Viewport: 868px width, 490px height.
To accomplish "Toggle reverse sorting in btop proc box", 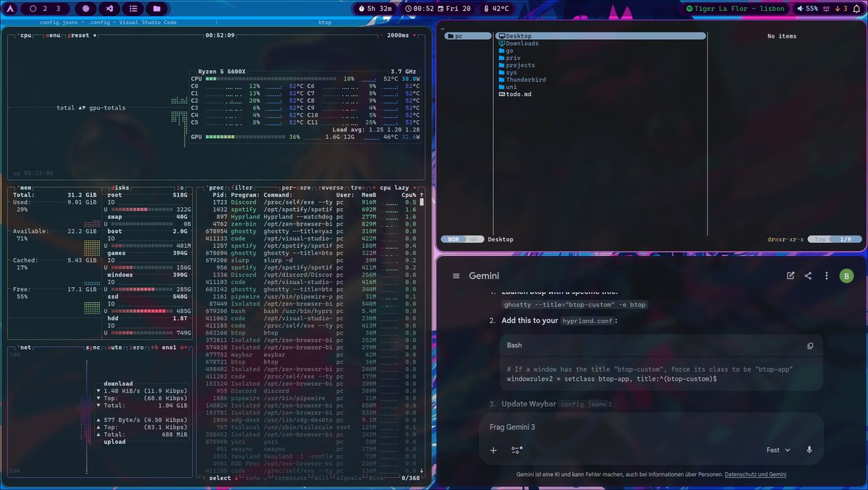I will click(x=331, y=187).
